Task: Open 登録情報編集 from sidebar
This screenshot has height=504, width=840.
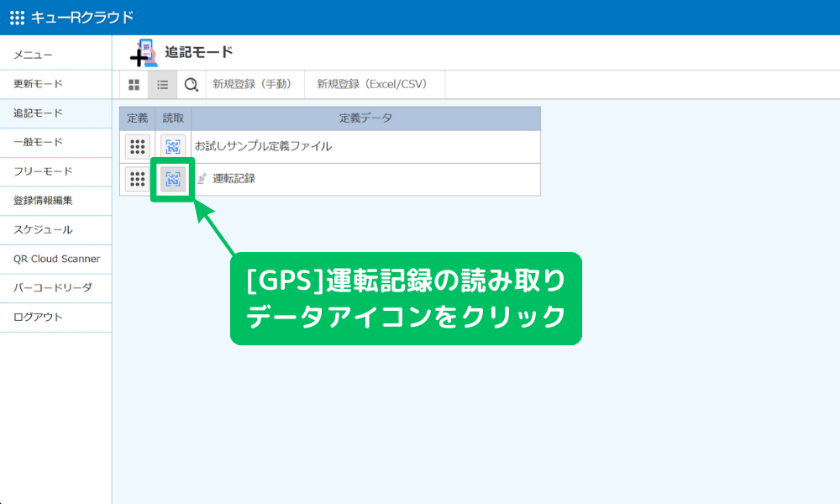Action: 43,201
